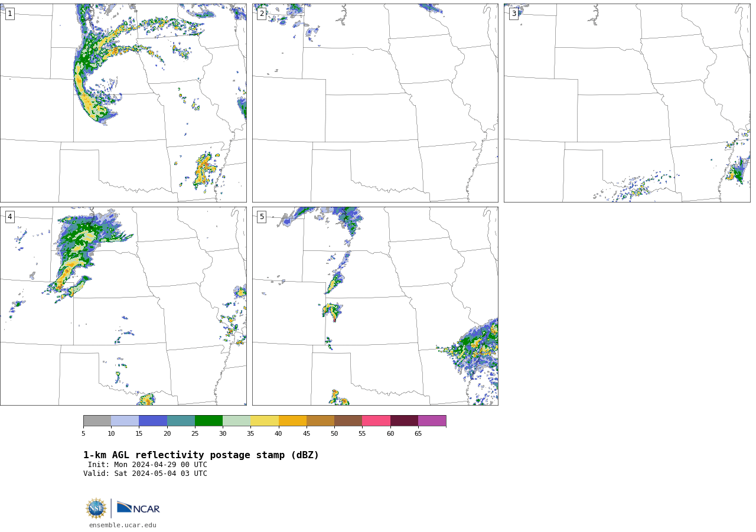
Task: Click the teal 20-25 dBZ swatch
Action: (x=181, y=421)
